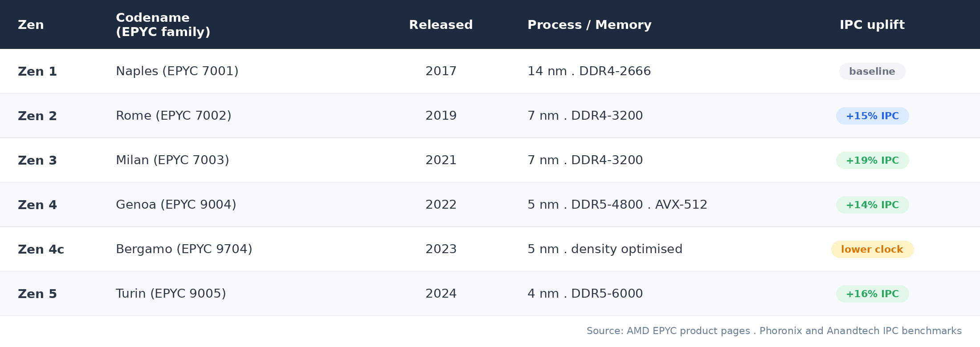Click the source attribution footnote
Screen dimensions: 980x347
[x=774, y=331]
